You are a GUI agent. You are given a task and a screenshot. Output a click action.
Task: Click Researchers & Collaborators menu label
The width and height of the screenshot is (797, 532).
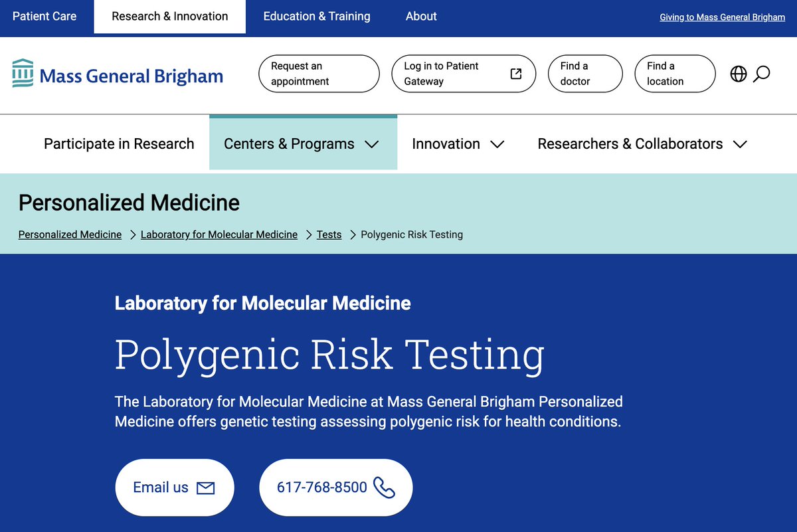pyautogui.click(x=630, y=143)
